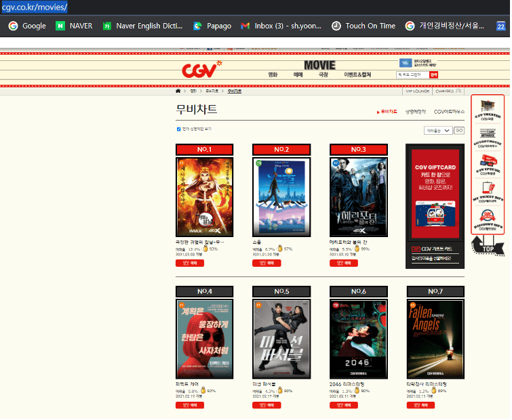The image size is (512, 420).
Task: Open the NAVER bookmark
Action: (x=74, y=26)
